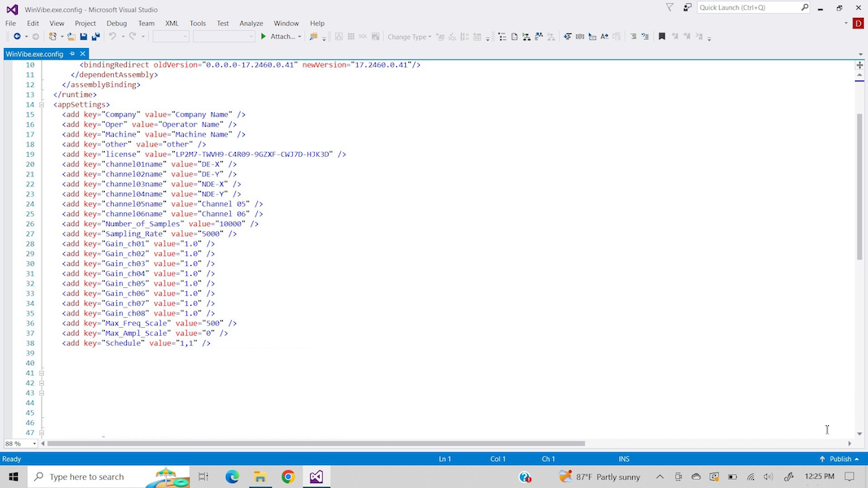Click the 12:25 PM taskbar clock
The width and height of the screenshot is (868, 488).
819,477
